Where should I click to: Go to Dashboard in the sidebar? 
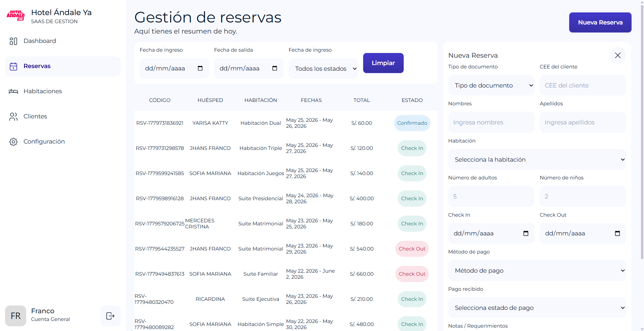pos(63,41)
